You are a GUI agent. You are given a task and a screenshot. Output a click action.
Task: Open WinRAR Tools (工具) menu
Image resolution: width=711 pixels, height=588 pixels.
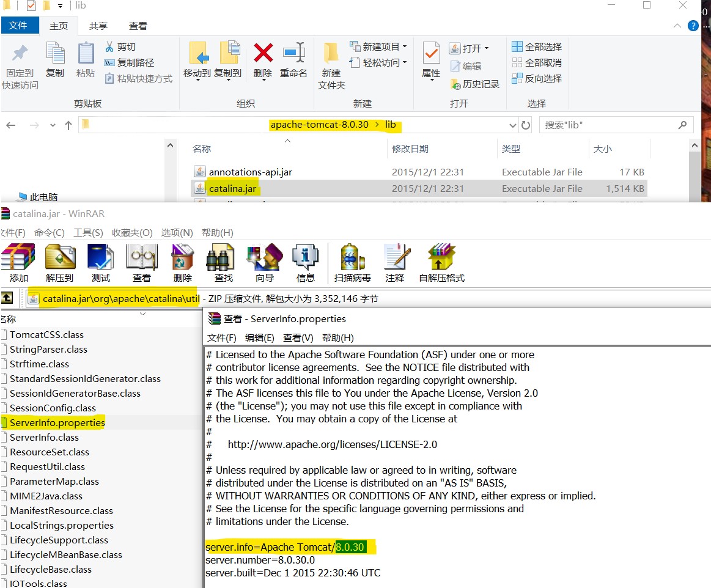tap(89, 232)
